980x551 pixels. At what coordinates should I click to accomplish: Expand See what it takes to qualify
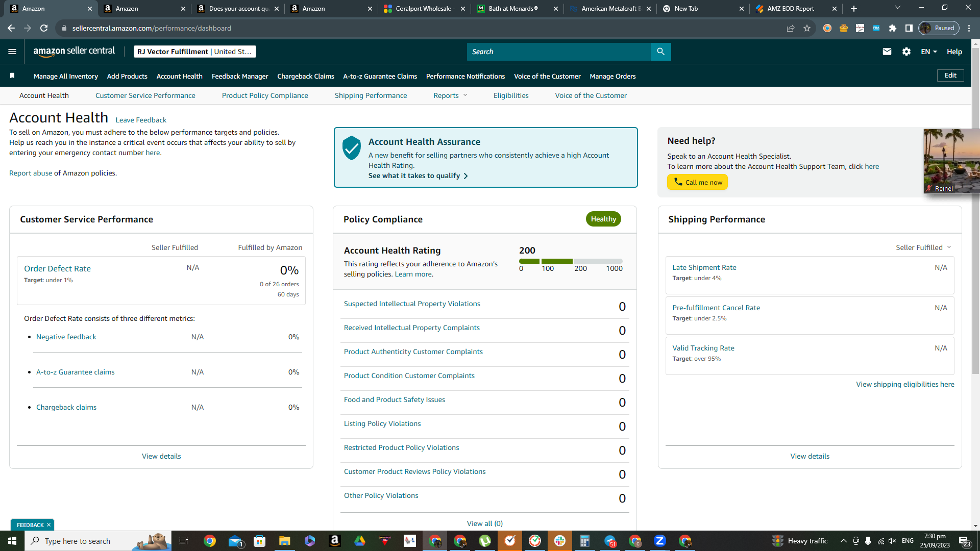pos(418,176)
